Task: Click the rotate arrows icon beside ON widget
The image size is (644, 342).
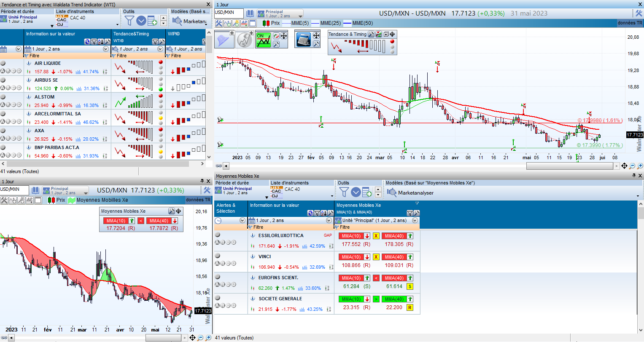Action: click(276, 36)
